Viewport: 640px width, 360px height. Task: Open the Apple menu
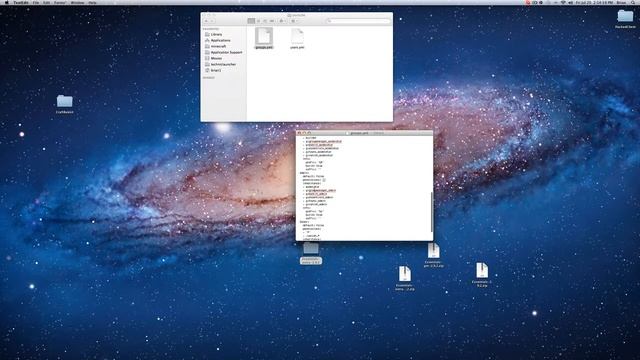(x=6, y=2)
